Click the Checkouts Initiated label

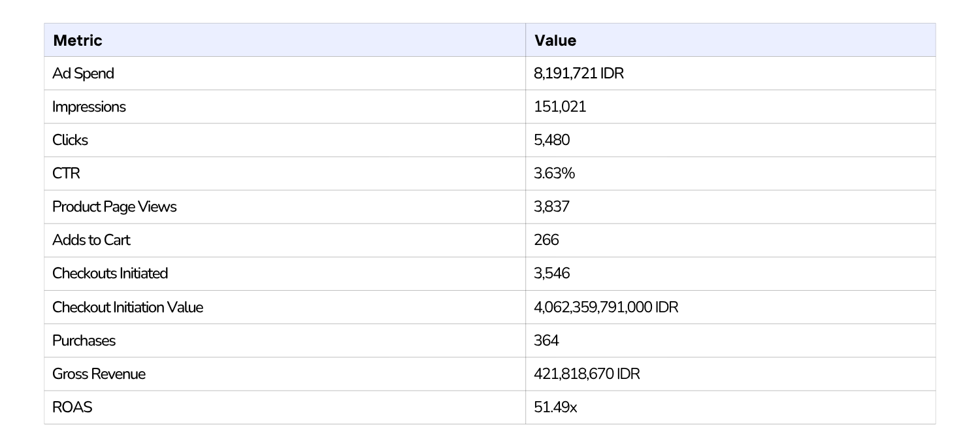click(x=110, y=274)
